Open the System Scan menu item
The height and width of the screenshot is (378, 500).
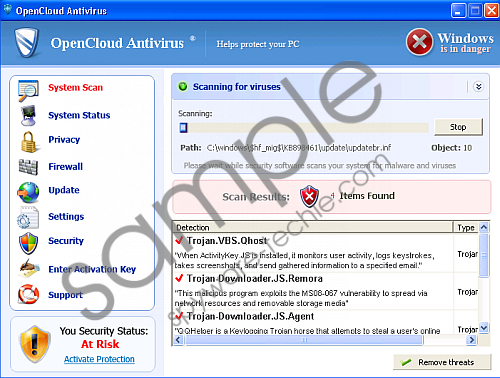76,87
